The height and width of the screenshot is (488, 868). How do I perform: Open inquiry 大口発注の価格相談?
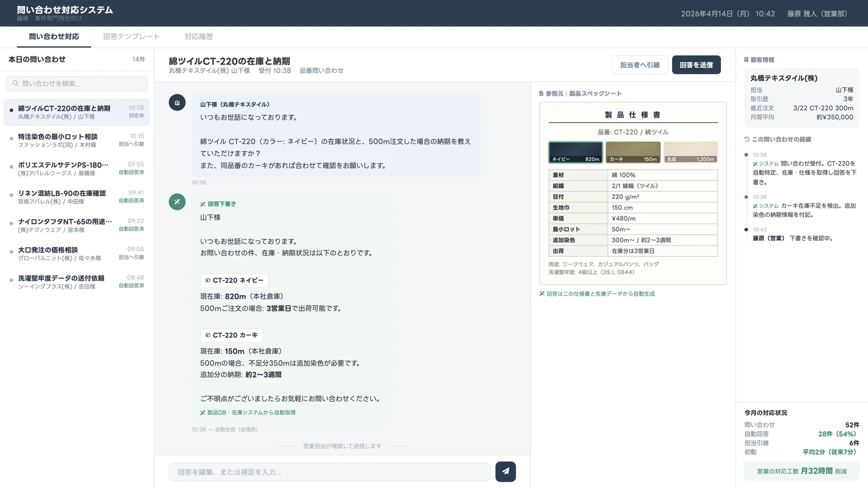pos(76,254)
